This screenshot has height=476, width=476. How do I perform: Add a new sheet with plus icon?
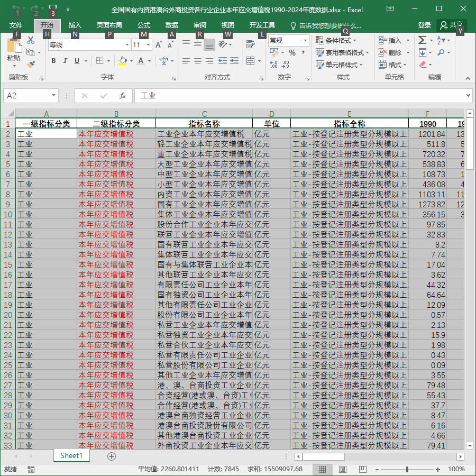coord(112,456)
